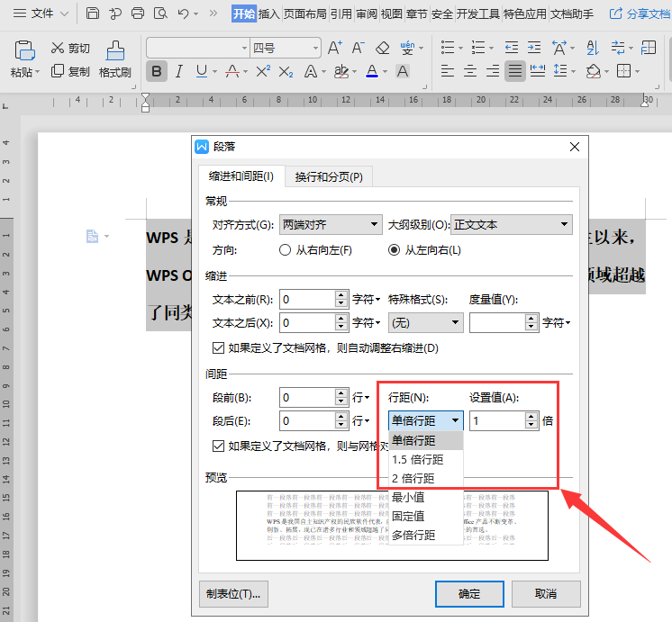Choose 2 倍行距 from the list

click(425, 478)
